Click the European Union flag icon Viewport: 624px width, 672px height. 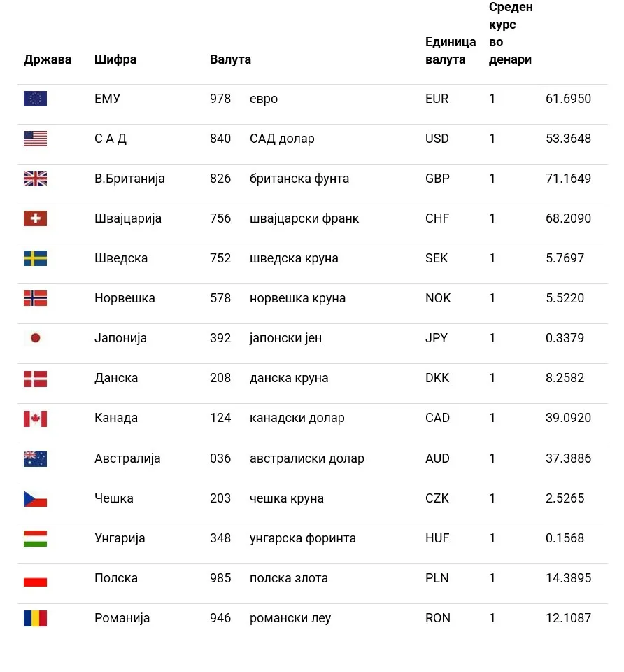(35, 99)
